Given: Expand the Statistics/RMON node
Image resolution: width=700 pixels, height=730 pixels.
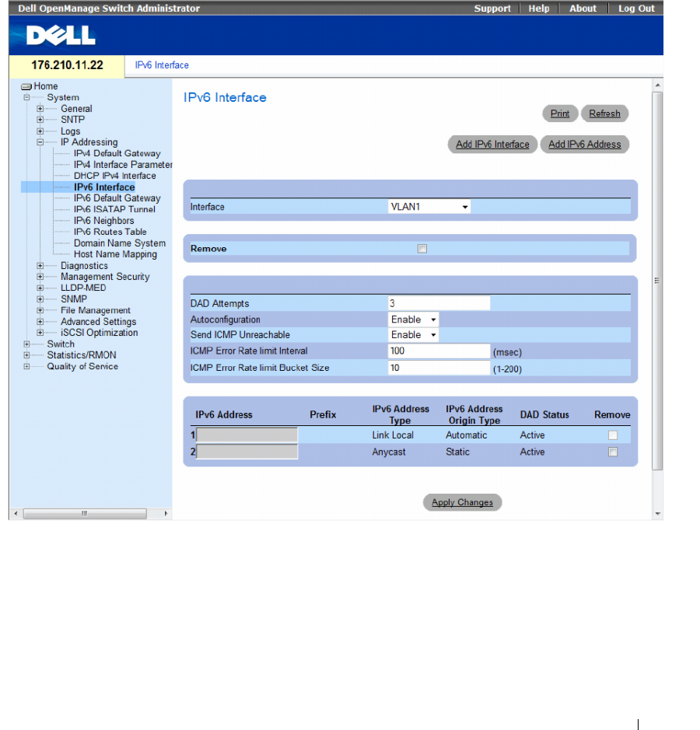Looking at the screenshot, I should (26, 355).
